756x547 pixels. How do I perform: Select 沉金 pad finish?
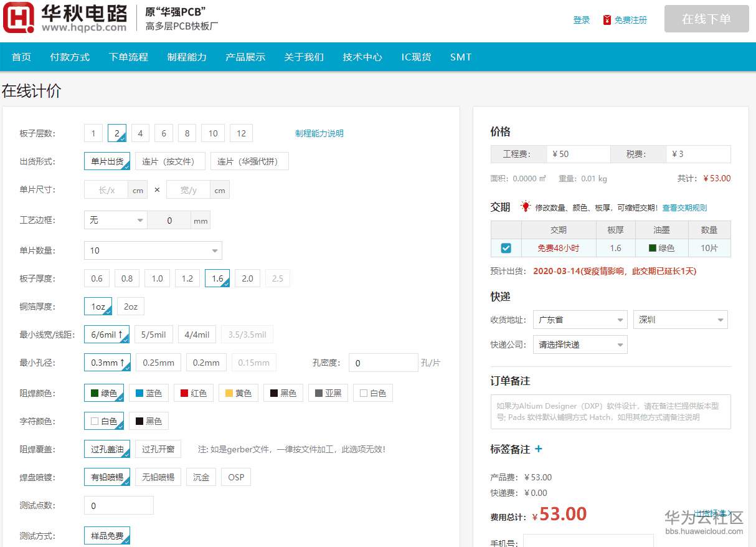tap(201, 477)
